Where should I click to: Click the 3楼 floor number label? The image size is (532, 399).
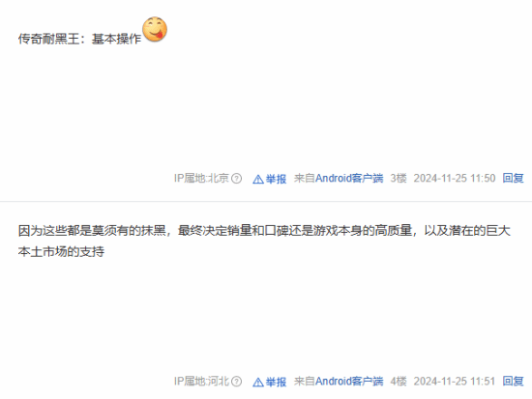pos(399,179)
